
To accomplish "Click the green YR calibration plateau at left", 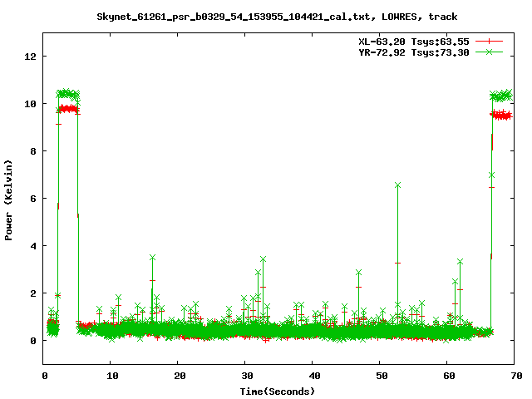I will pyautogui.click(x=68, y=94).
